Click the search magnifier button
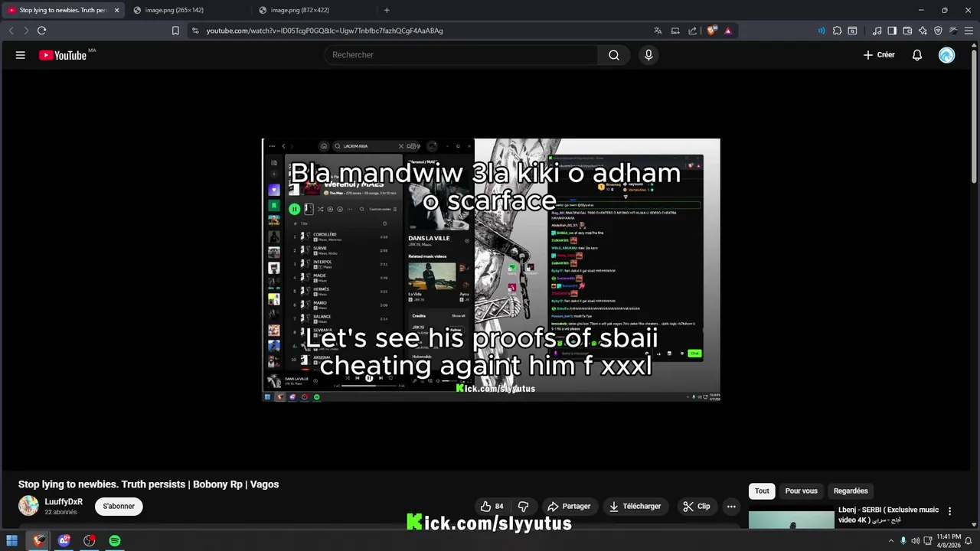 click(614, 55)
